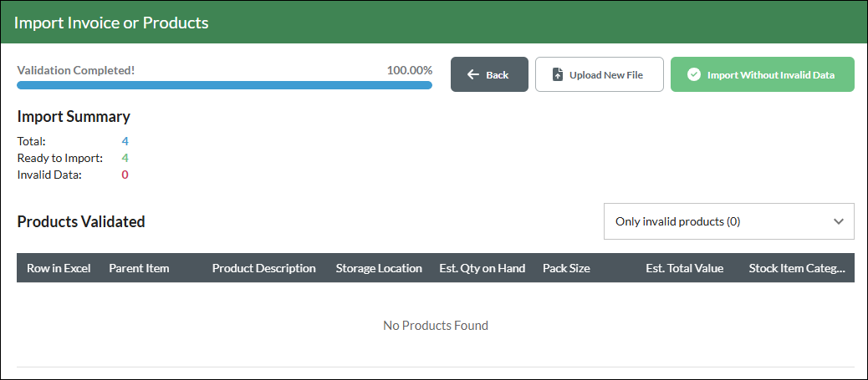Image resolution: width=868 pixels, height=380 pixels.
Task: Click the chevron arrow of products filter
Action: tap(838, 221)
